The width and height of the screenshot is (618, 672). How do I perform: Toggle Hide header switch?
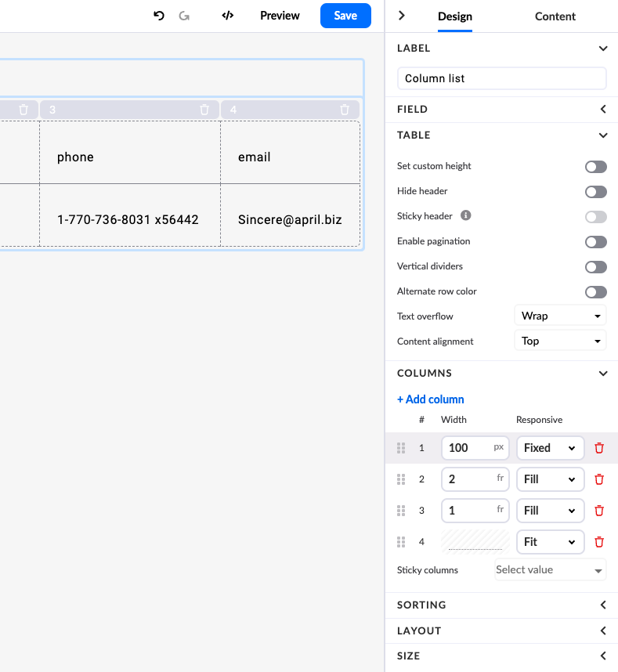click(x=596, y=192)
